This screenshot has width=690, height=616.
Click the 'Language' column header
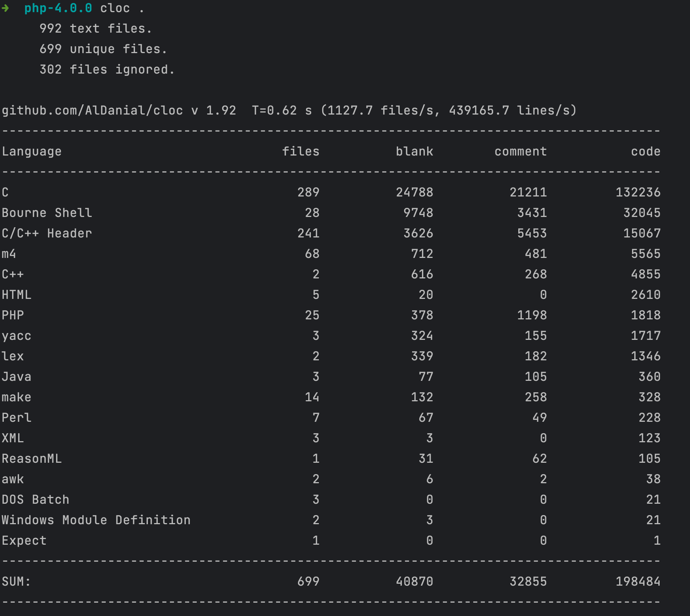tap(31, 151)
